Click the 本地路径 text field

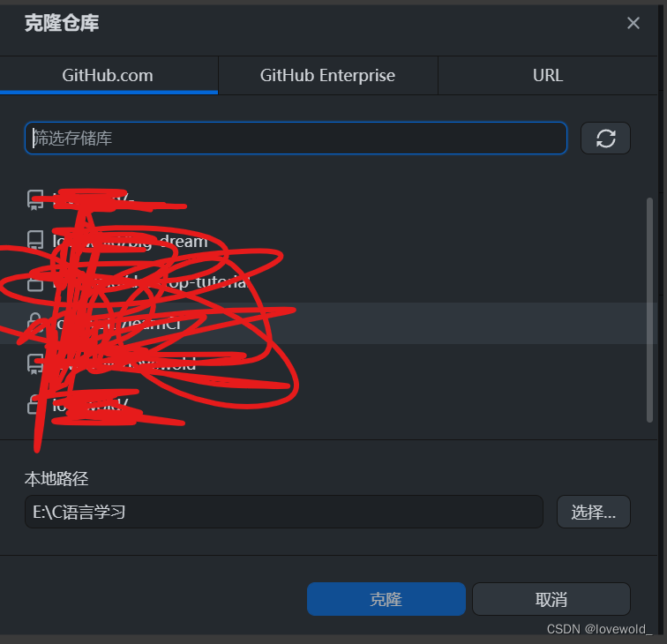click(284, 512)
